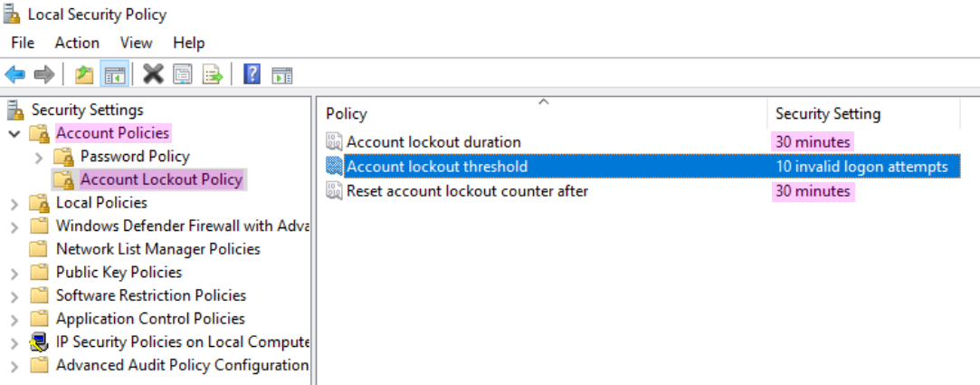Viewport: 980px width, 385px height.
Task: Expand the Local Policies node arrow
Action: [x=15, y=203]
